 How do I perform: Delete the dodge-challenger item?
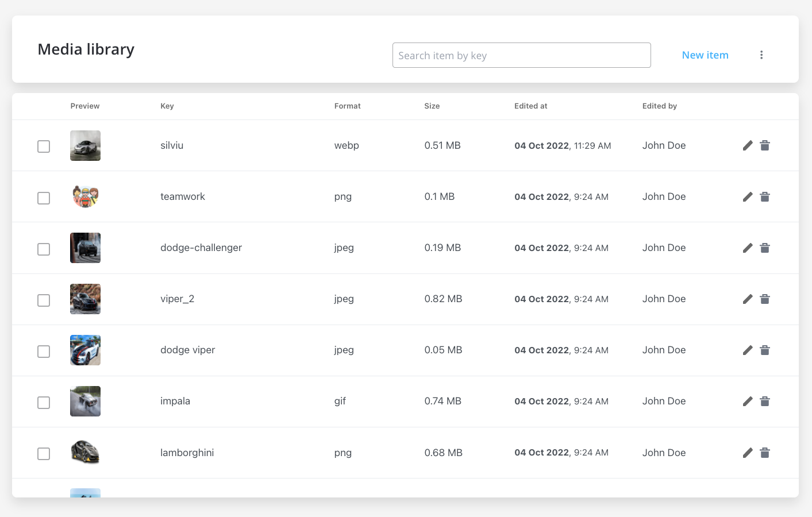coord(764,248)
